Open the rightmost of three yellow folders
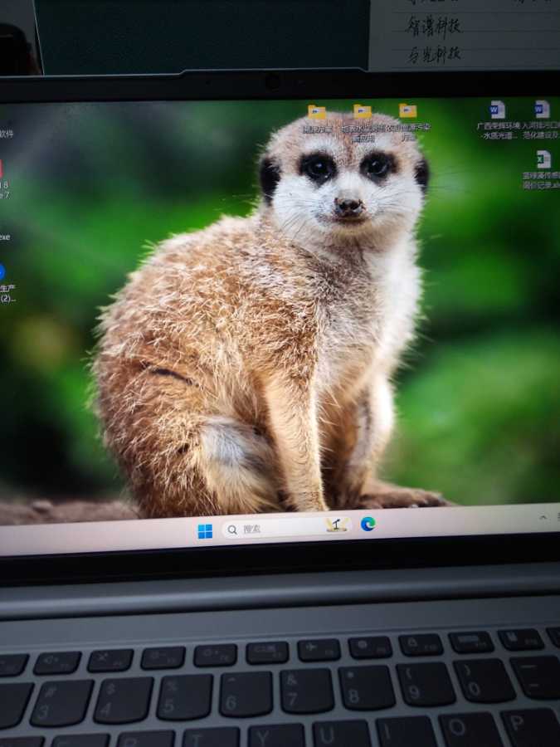The width and height of the screenshot is (560, 747). 408,111
